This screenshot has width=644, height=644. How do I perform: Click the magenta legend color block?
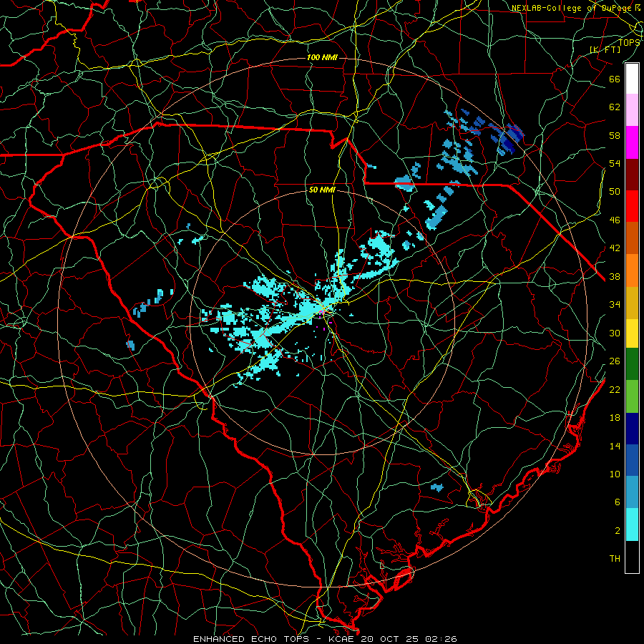point(632,142)
